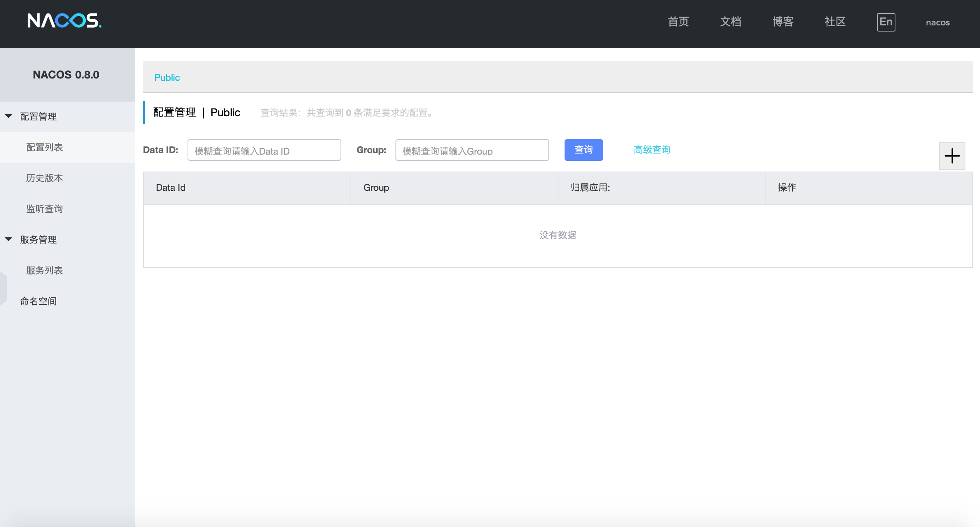This screenshot has width=980, height=527.
Task: Select 配置列表 in the sidebar
Action: [x=44, y=147]
